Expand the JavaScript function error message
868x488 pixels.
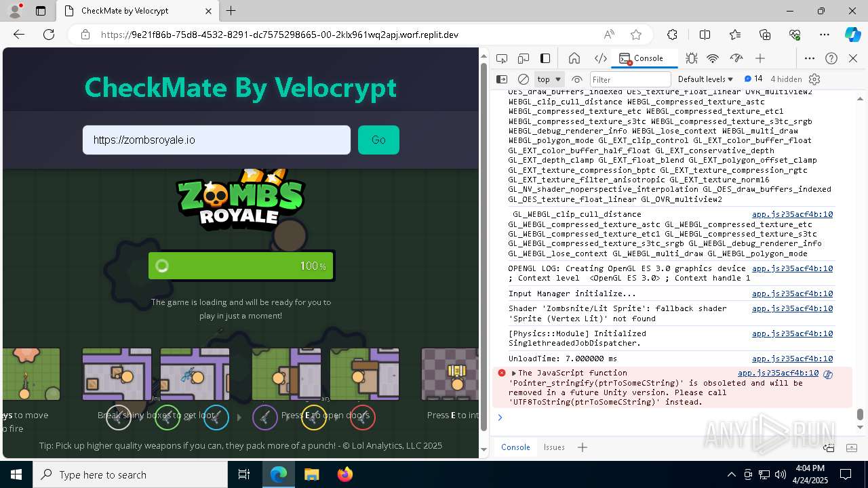513,373
